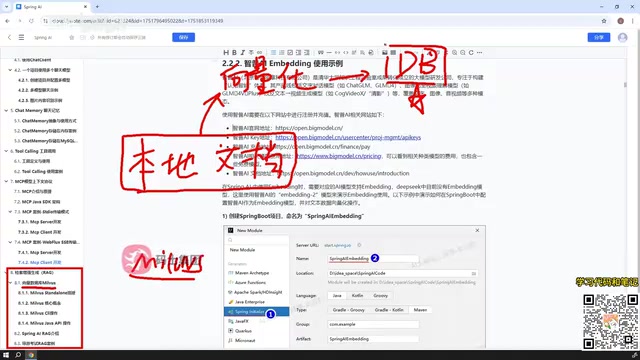Collapse section 7.3 MCP Stdio in outline
Screen dimensions: 640x360
coord(10,212)
